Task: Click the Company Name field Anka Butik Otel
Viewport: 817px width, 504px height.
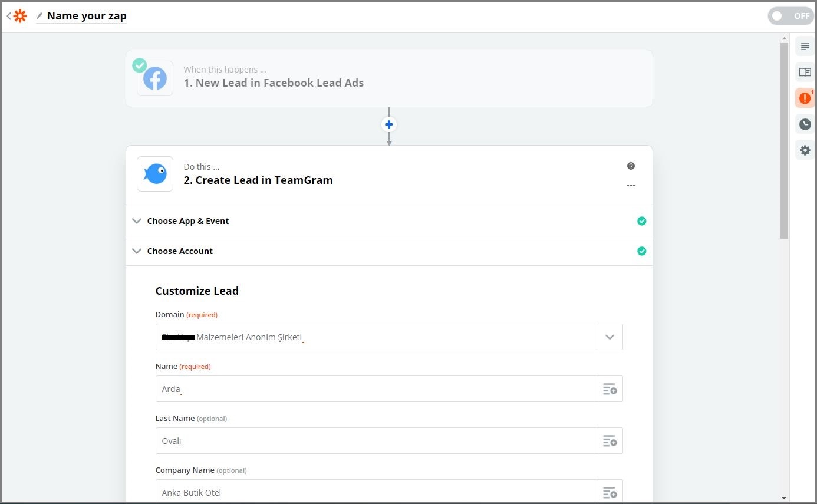Action: (x=376, y=492)
